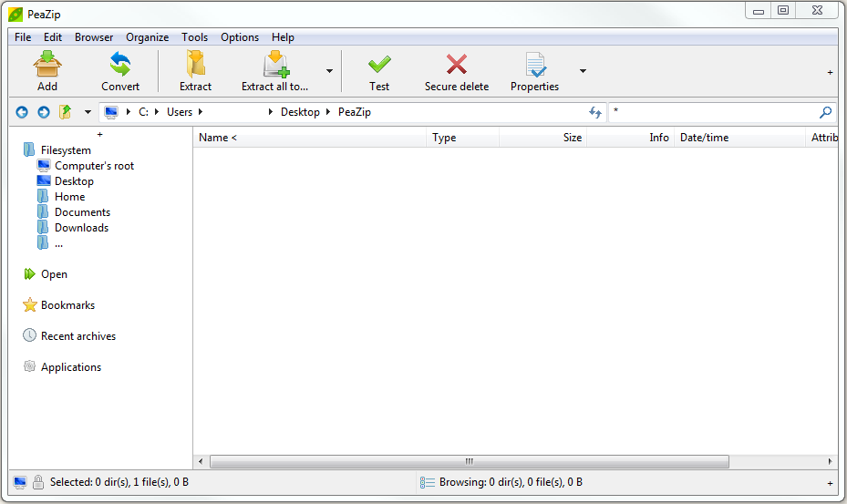Click the plus above the sidebar tree
The width and height of the screenshot is (847, 504).
point(100,135)
